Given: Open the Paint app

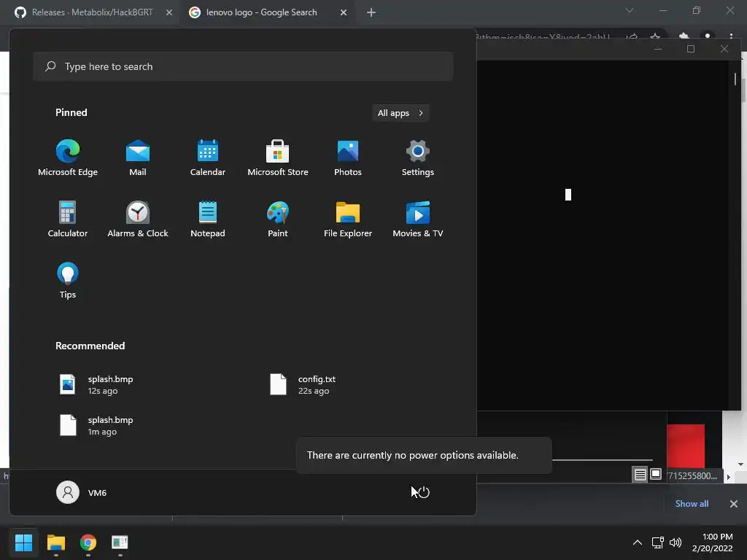Looking at the screenshot, I should [278, 219].
